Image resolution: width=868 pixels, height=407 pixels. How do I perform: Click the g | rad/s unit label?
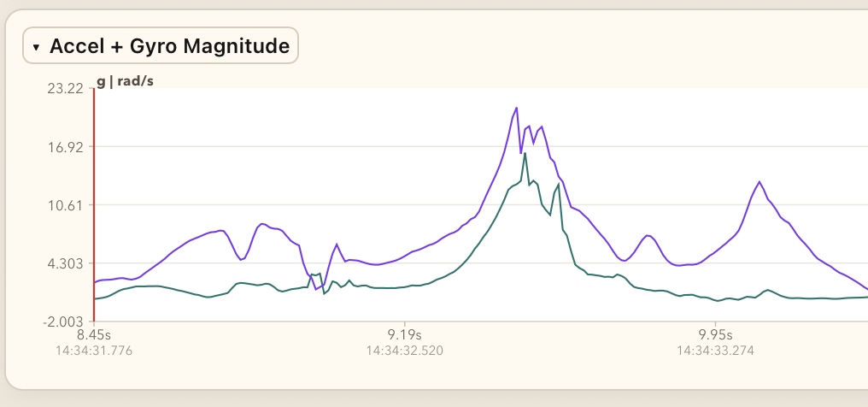click(125, 81)
